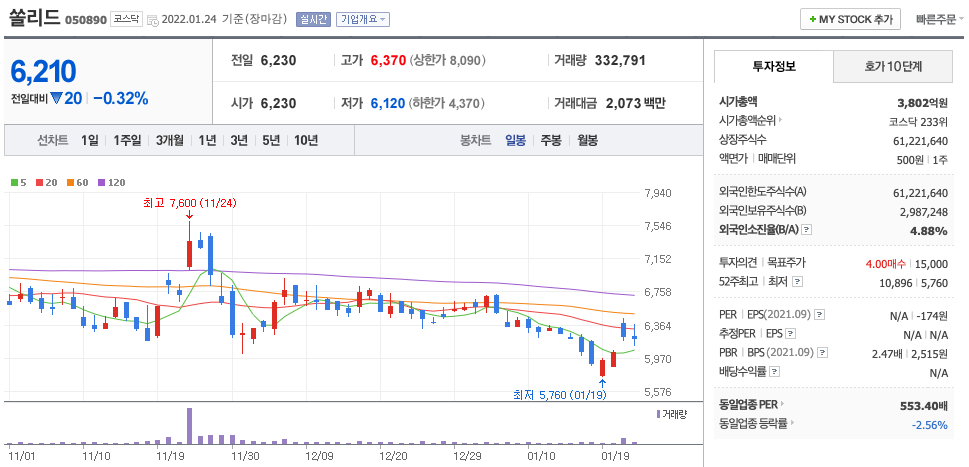The image size is (969, 467).
Task: Open the 기업개요 dropdown
Action: click(363, 19)
